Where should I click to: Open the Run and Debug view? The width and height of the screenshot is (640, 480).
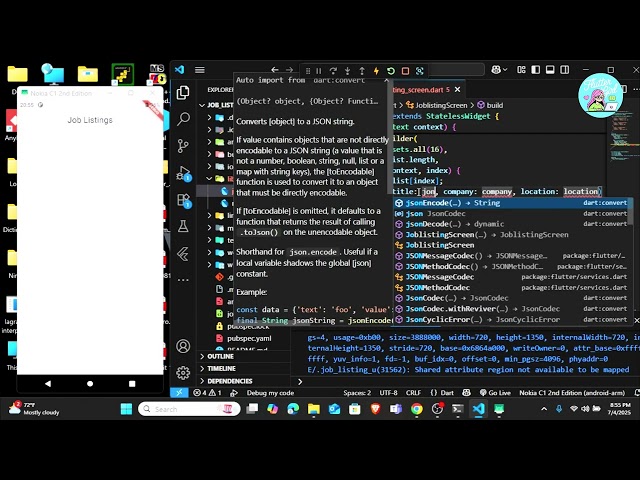[x=183, y=173]
